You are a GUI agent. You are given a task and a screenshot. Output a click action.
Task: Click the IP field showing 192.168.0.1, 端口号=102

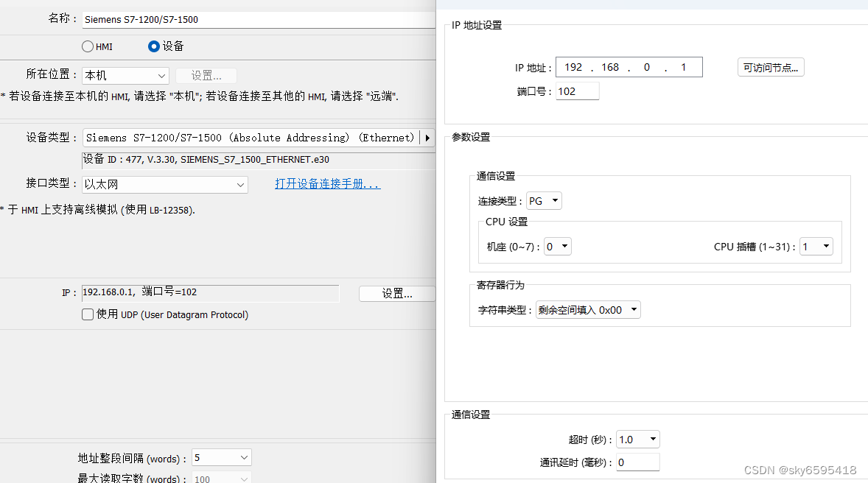click(210, 293)
